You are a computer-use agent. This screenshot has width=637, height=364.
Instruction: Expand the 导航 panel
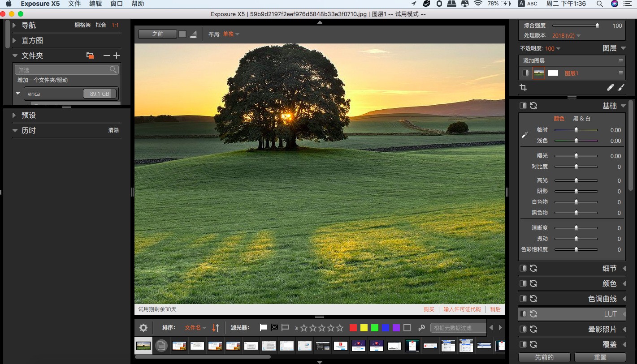(14, 26)
